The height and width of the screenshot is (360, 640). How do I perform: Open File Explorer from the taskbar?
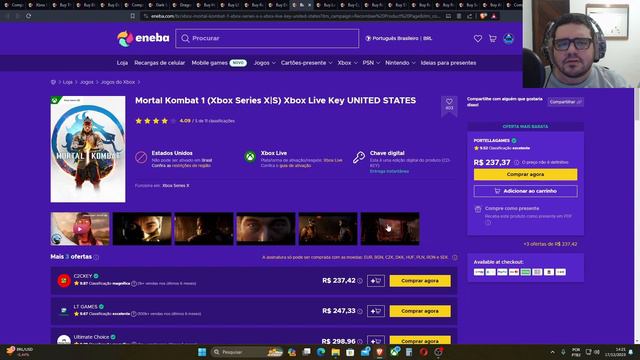coord(336,352)
